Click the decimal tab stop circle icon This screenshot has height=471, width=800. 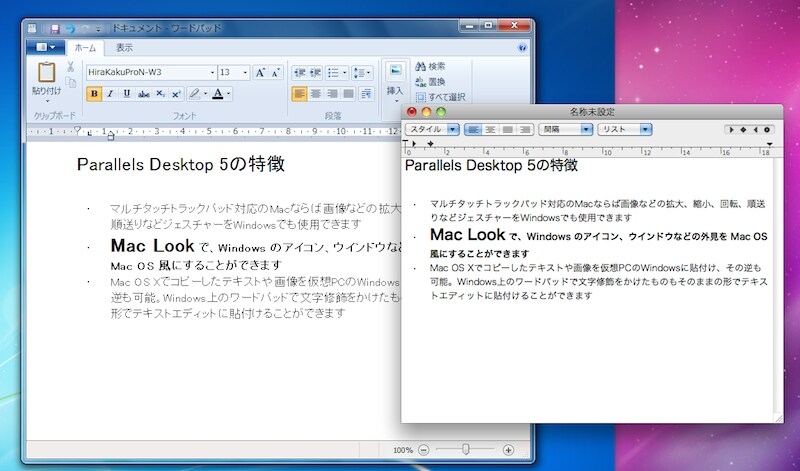click(767, 130)
